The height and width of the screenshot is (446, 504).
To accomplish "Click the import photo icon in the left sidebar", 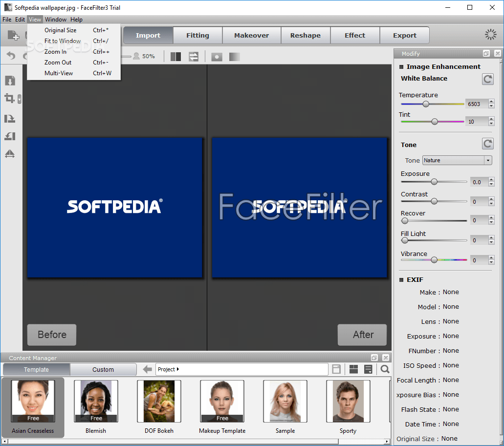I will [10, 81].
